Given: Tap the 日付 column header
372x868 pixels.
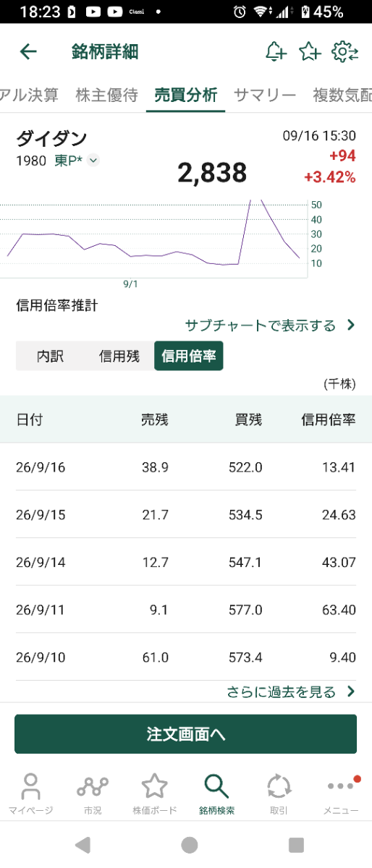Looking at the screenshot, I should pos(29,420).
